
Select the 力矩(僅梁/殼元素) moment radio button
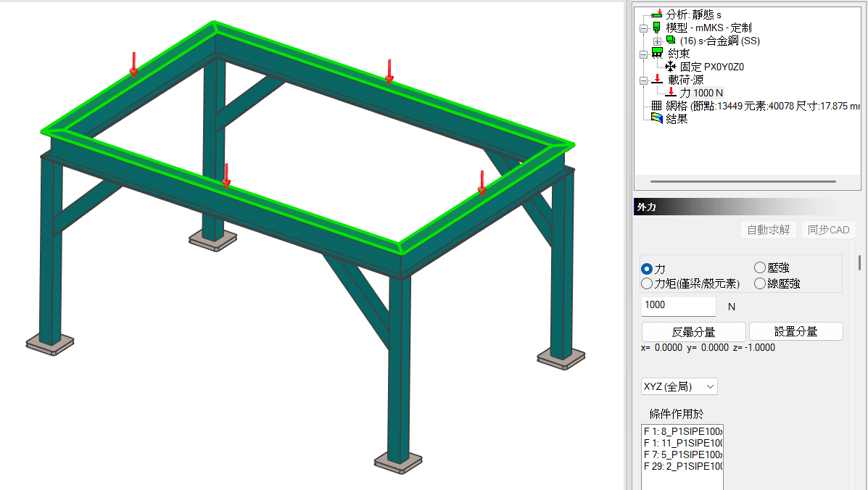coord(647,283)
